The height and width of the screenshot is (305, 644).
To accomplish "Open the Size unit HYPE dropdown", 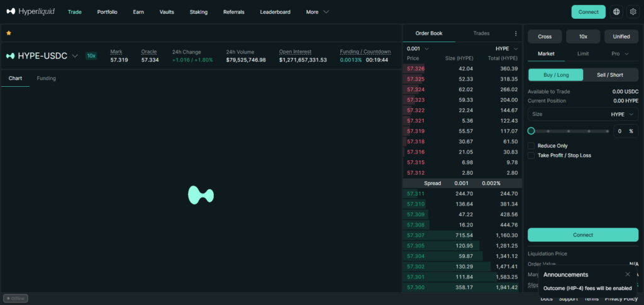I will point(622,114).
